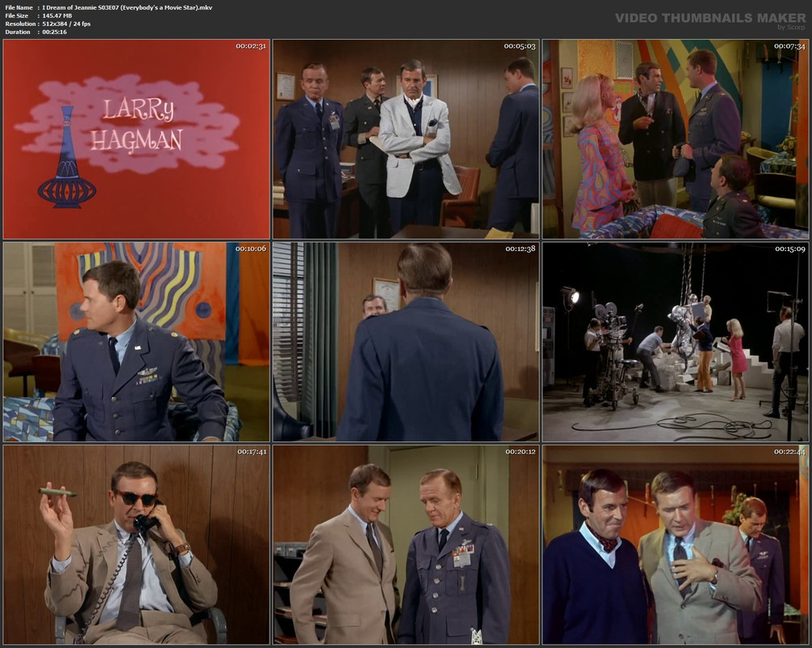Click the 00:20:12 timestamp label
This screenshot has width=812, height=648.
coord(520,452)
